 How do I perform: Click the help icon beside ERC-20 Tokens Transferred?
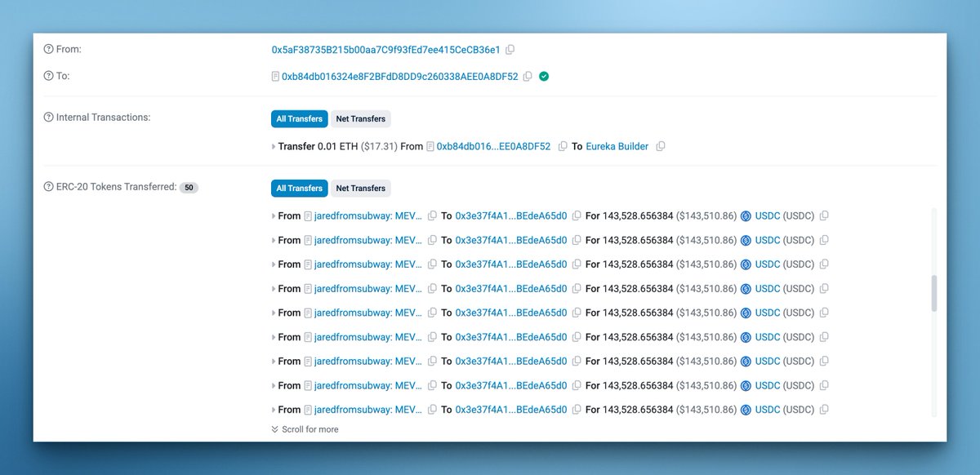[48, 187]
